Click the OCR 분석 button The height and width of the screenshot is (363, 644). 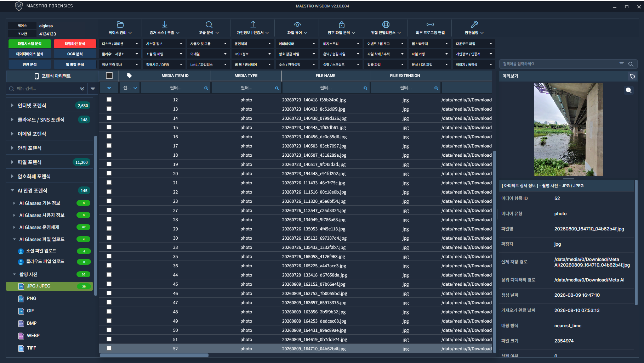75,54
